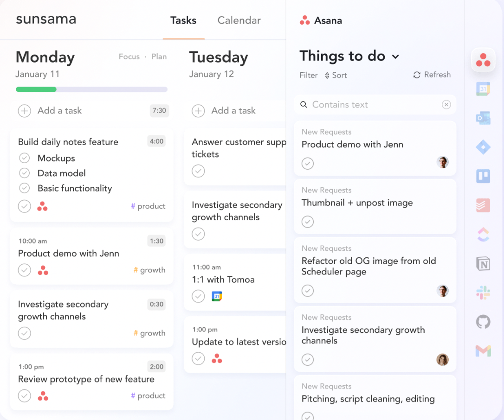Click plus icon to add Tuesday task
The image size is (504, 420).
coord(198,111)
